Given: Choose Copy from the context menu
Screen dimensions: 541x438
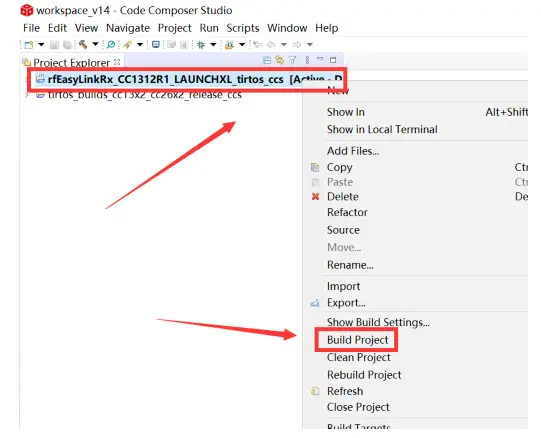Looking at the screenshot, I should (340, 167).
